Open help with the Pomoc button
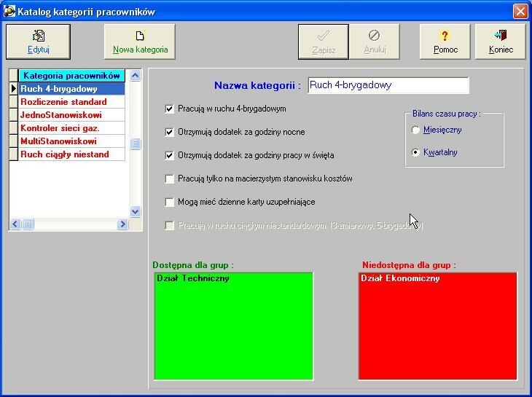Screen dimensions: 532x397 point(445,42)
